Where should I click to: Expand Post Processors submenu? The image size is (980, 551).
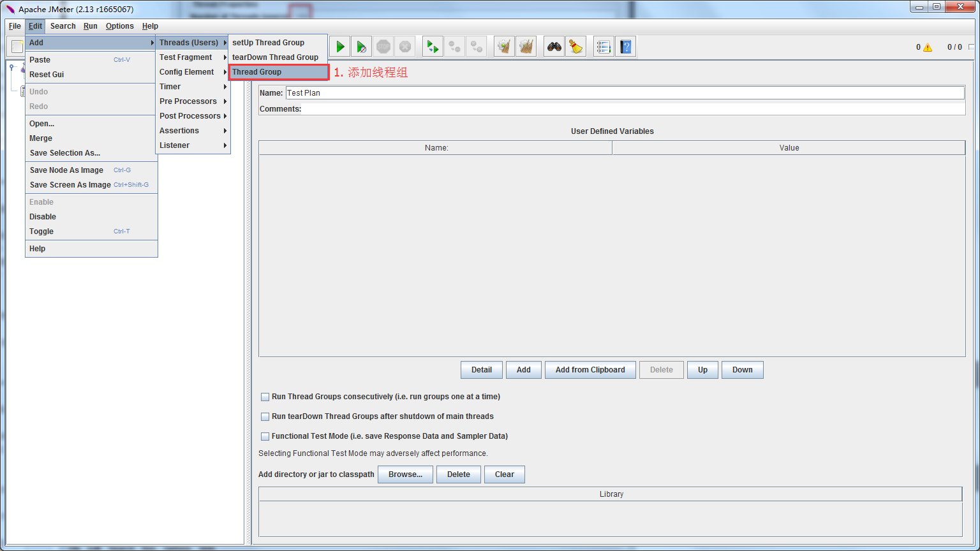tap(193, 116)
